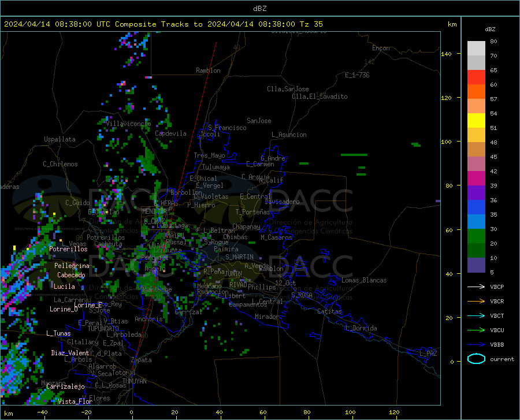Click the MENDOZA city label
The height and width of the screenshot is (420, 520).
154,211
